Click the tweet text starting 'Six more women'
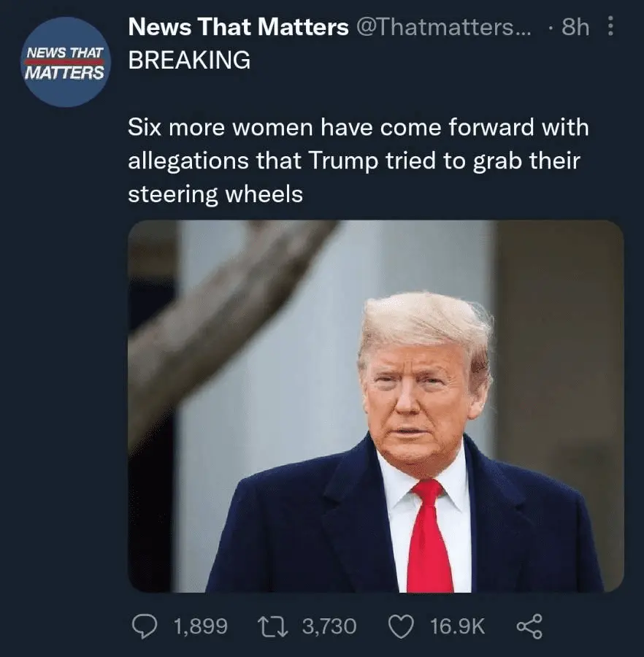 [x=358, y=128]
